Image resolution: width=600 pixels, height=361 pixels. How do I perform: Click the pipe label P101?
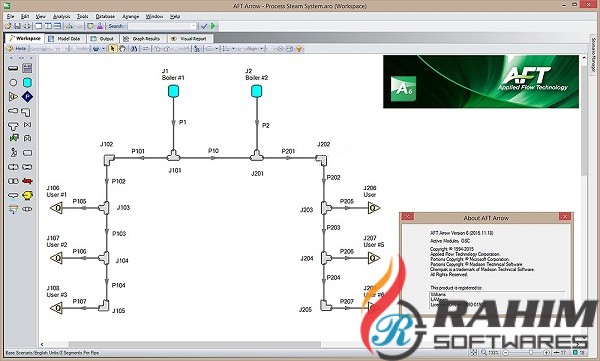(138, 151)
